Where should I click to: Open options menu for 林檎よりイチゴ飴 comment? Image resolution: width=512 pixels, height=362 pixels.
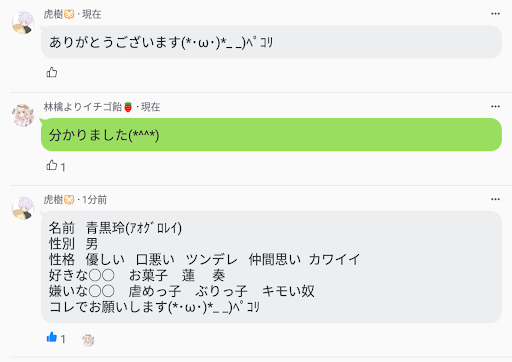pos(495,106)
